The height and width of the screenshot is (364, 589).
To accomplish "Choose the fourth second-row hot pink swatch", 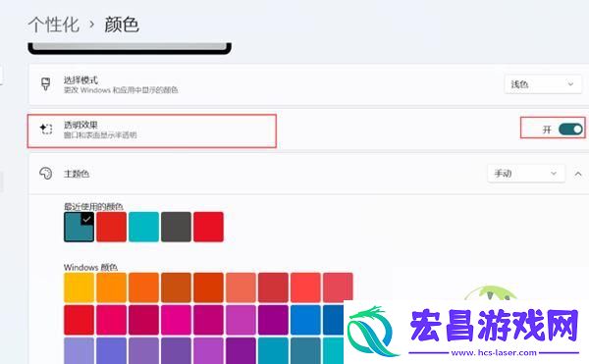I will pos(176,320).
